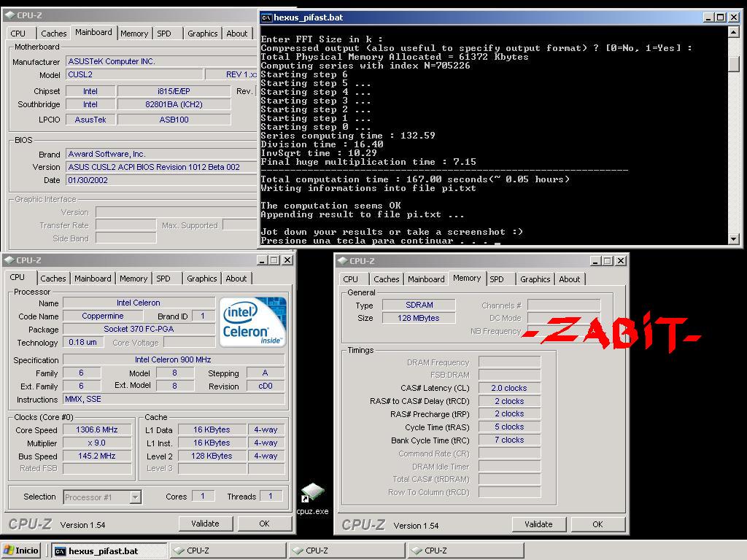Minimize the hexus_pifast.bat console window
This screenshot has height=560, width=747.
(x=708, y=17)
